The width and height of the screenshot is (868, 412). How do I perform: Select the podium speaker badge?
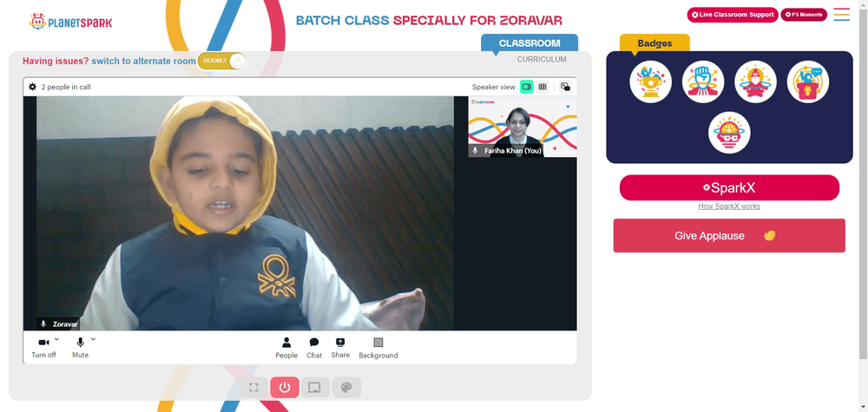(x=807, y=82)
